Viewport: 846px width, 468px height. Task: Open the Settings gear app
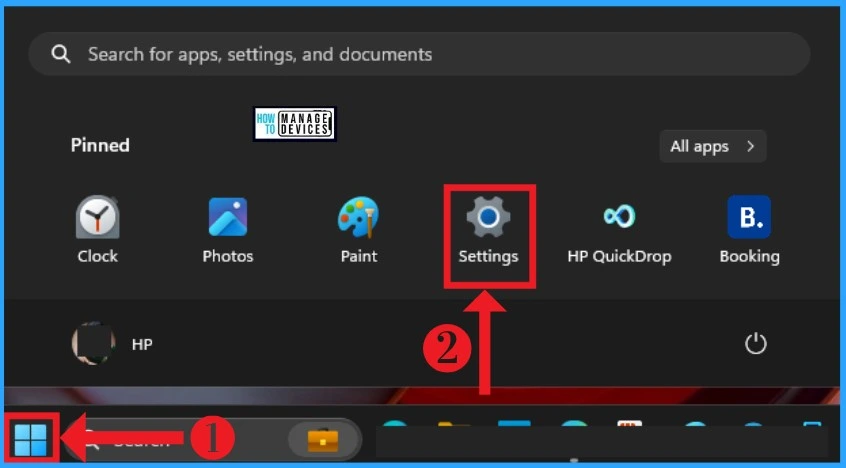tap(488, 229)
